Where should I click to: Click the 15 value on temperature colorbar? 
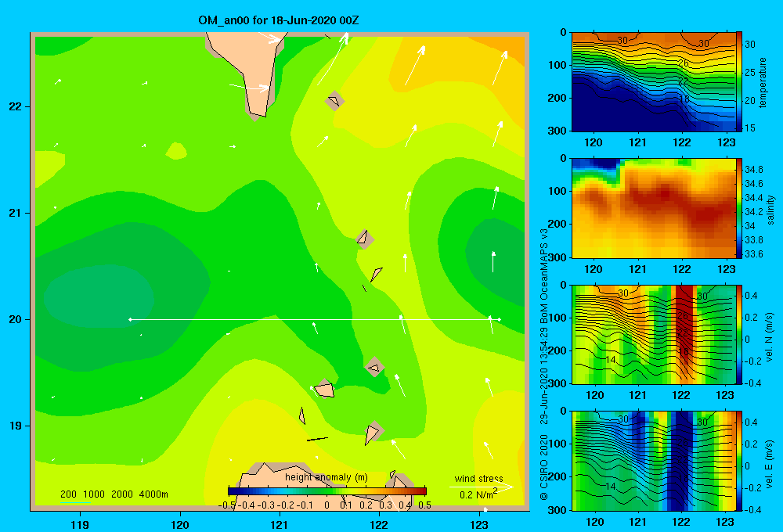(750, 128)
